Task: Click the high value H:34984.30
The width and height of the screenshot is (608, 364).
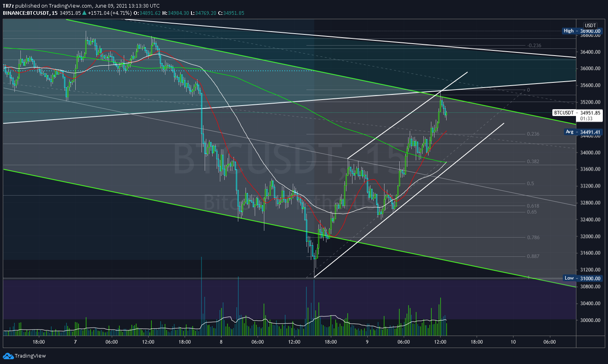Action: pos(175,13)
